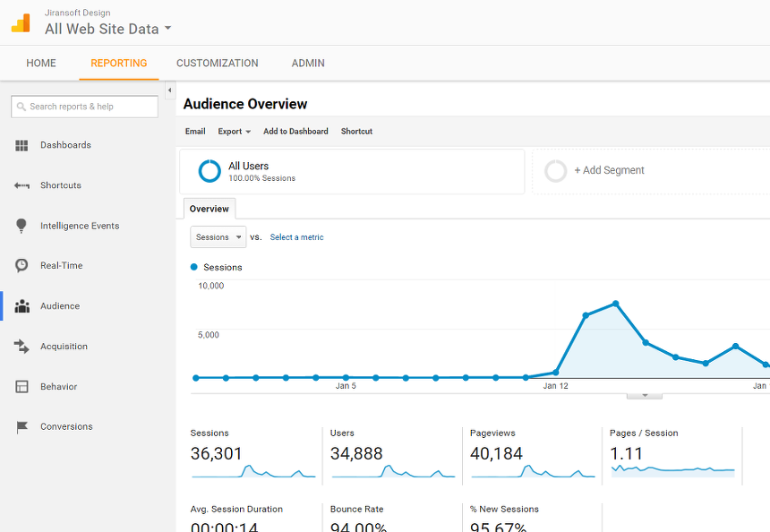
Task: Select the Intelligence Events lightbulb icon
Action: click(22, 226)
